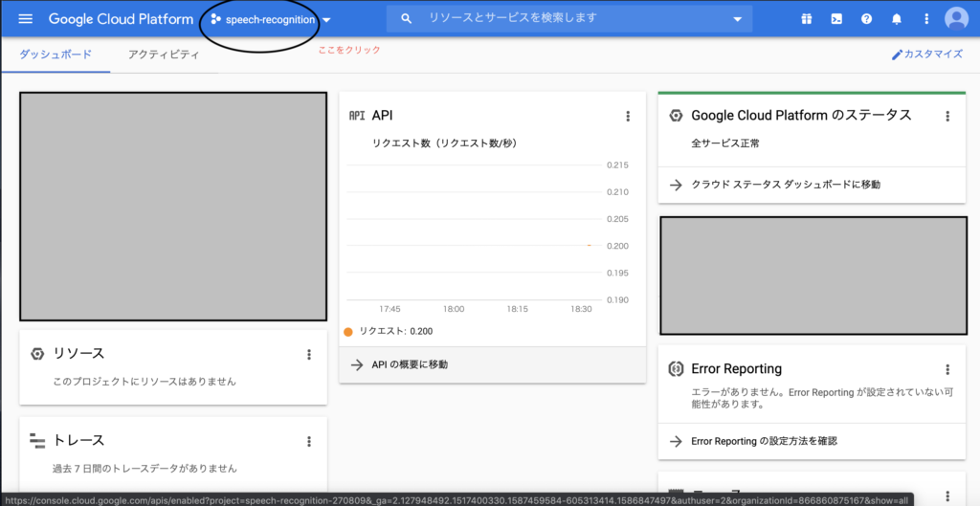The width and height of the screenshot is (980, 506).
Task: Click the トレース card icon
Action: (37, 441)
